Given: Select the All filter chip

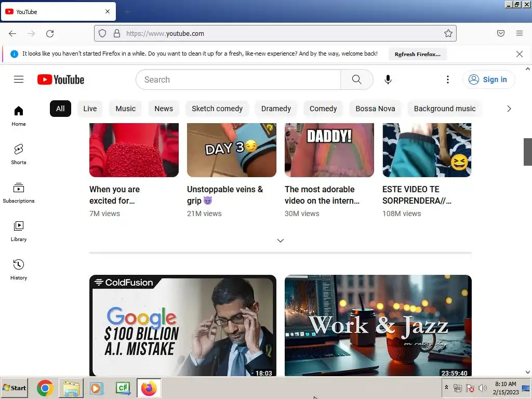Looking at the screenshot, I should (x=60, y=109).
